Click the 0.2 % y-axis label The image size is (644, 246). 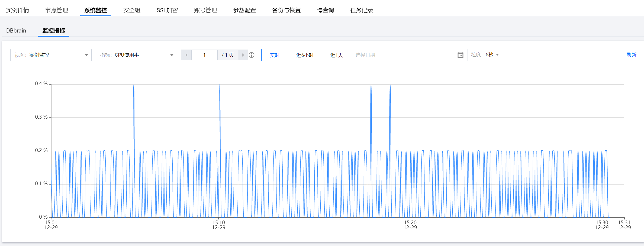coord(41,150)
